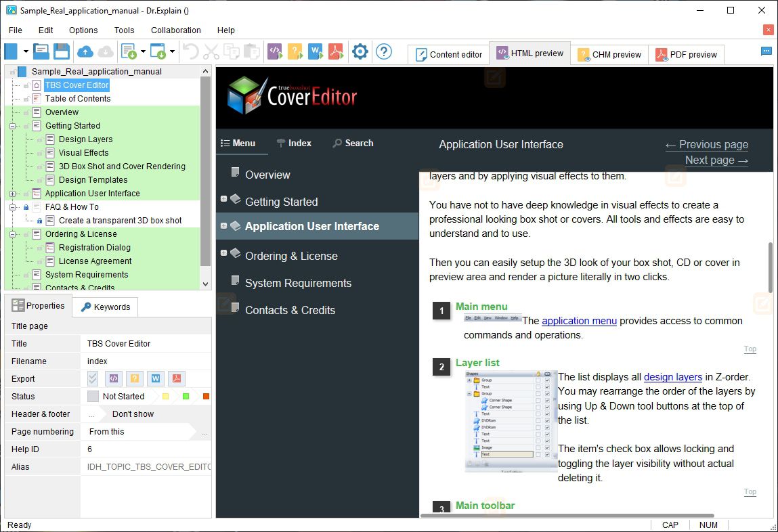Screen dimensions: 778x532
Task: Export to Word using blue W toolbar icon
Action: click(x=316, y=51)
